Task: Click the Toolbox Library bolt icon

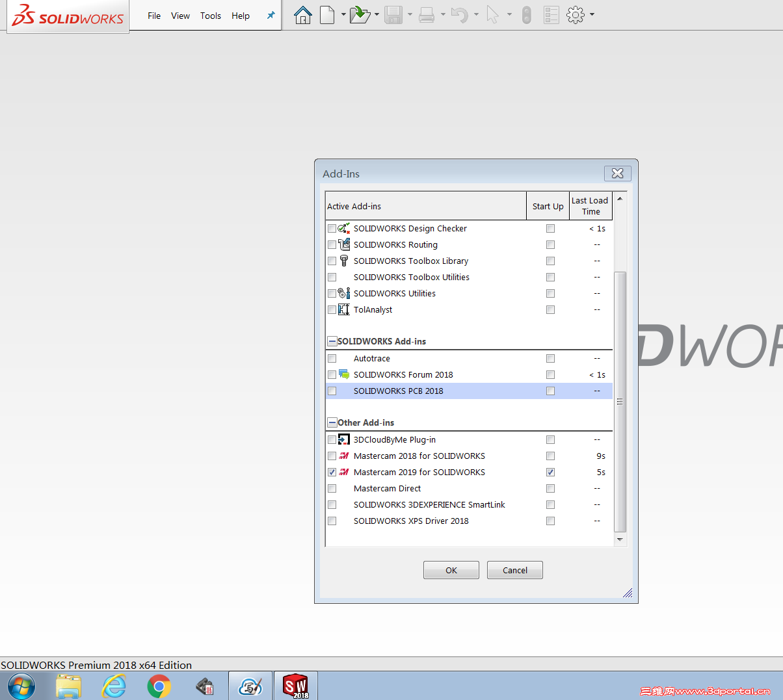Action: coord(344,261)
